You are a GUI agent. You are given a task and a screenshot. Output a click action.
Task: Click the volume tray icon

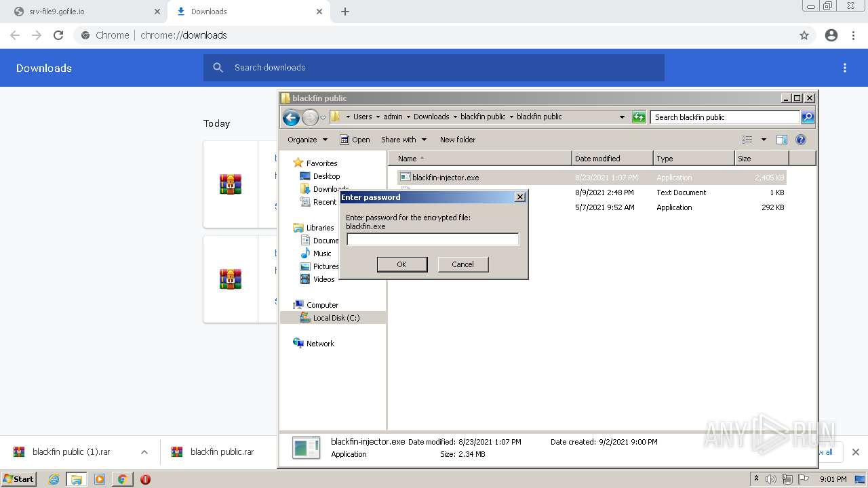[771, 479]
